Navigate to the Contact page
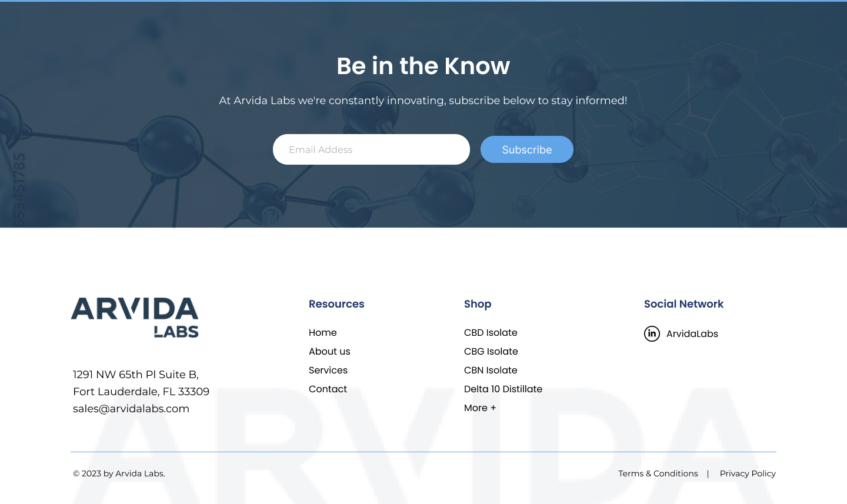The height and width of the screenshot is (504, 847). point(328,389)
